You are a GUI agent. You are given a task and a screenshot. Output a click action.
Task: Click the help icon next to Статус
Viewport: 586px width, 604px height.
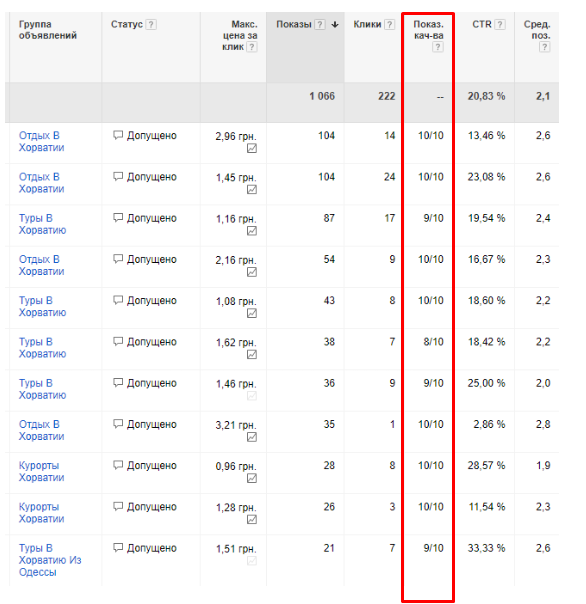(151, 25)
